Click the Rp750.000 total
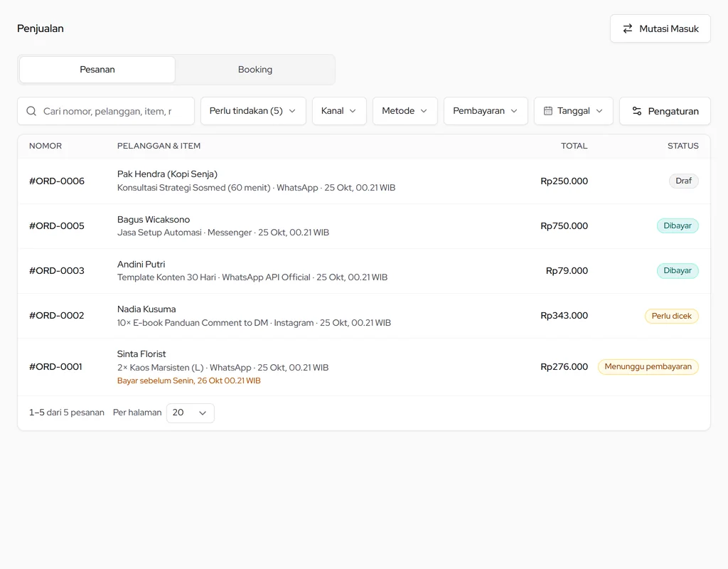 [x=564, y=225]
